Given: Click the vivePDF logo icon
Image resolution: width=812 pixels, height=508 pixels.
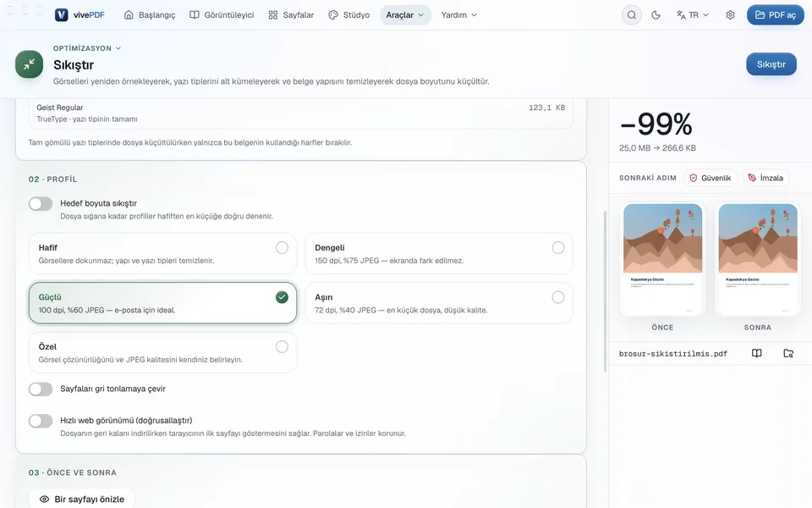Looking at the screenshot, I should [62, 15].
